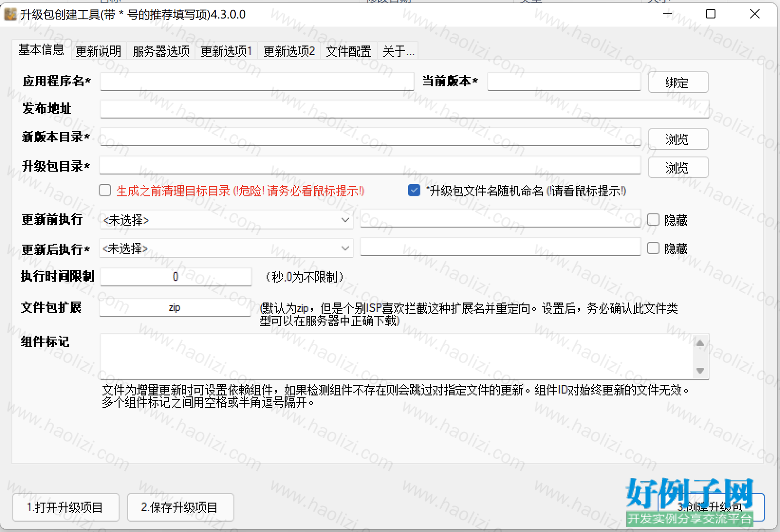Switch to 更新选项1 tab

click(226, 51)
